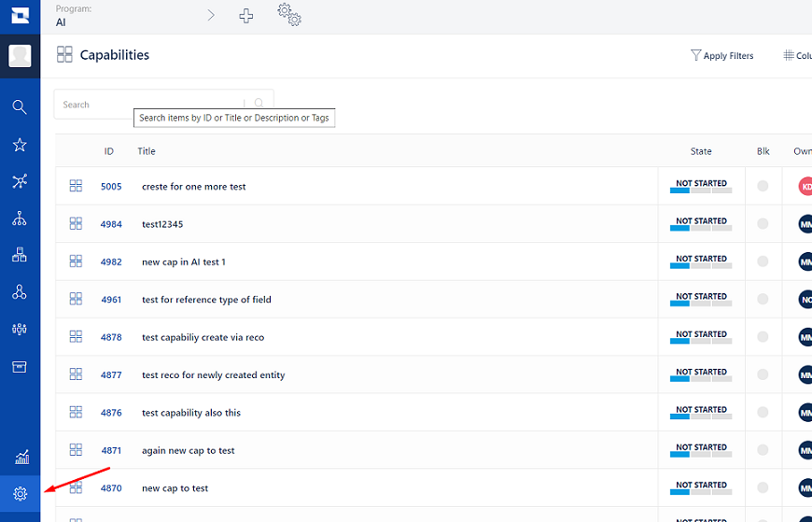The height and width of the screenshot is (522, 812).
Task: Open capability ID 4984 link
Action: click(111, 224)
